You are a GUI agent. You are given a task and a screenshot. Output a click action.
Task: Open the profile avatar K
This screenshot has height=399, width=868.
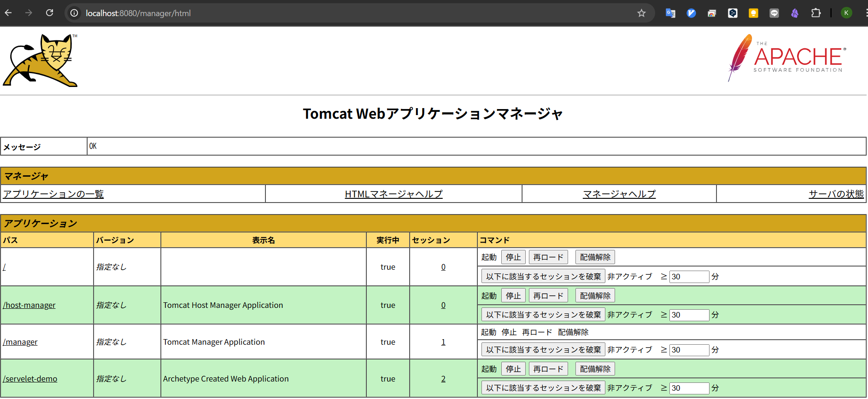[846, 13]
